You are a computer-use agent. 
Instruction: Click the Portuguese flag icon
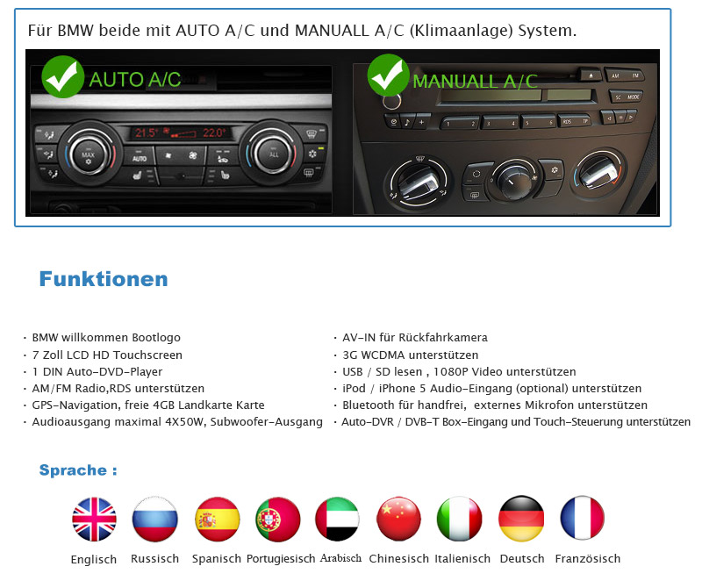[x=278, y=519]
